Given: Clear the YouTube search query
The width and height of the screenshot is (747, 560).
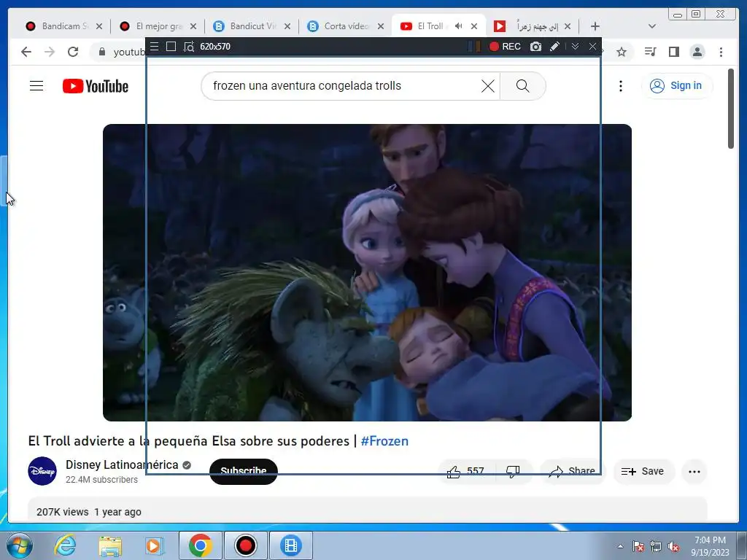Looking at the screenshot, I should tap(488, 86).
